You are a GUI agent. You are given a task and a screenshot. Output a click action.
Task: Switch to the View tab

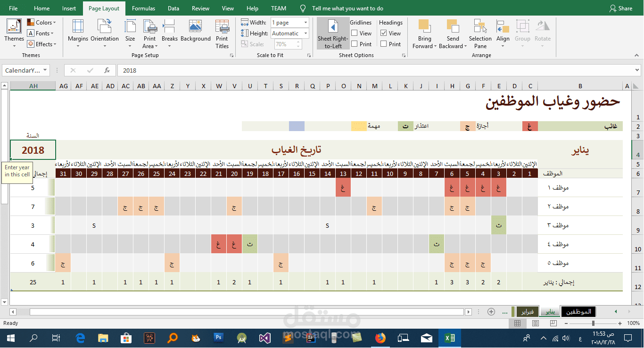click(x=228, y=8)
